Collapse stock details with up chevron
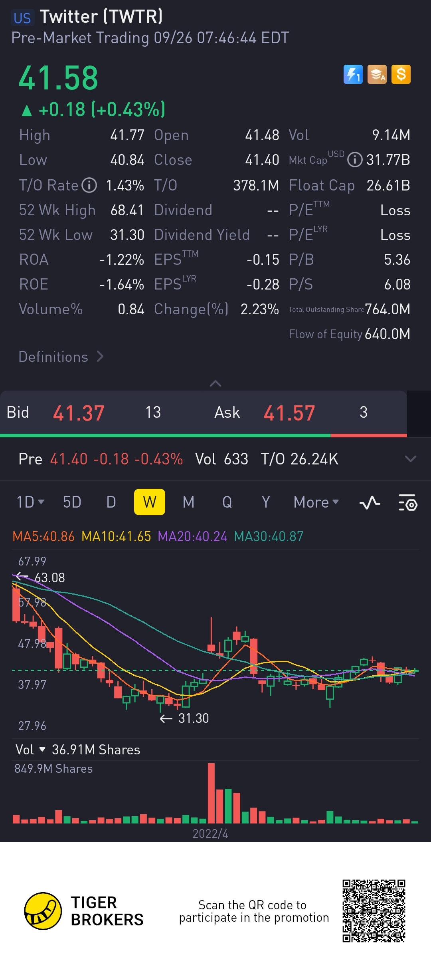The image size is (431, 980). click(x=215, y=383)
